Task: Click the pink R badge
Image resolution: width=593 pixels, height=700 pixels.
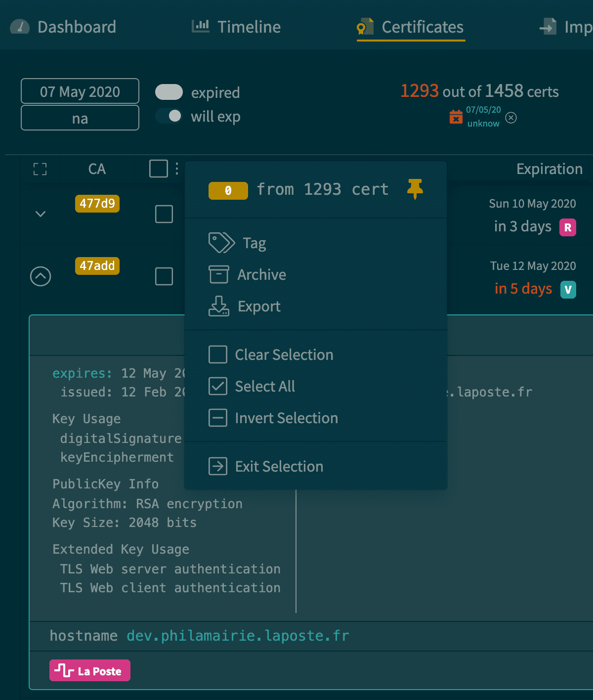Action: coord(568,227)
